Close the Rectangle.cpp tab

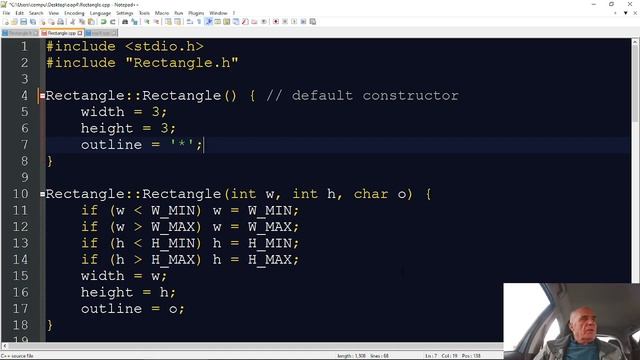[x=80, y=33]
